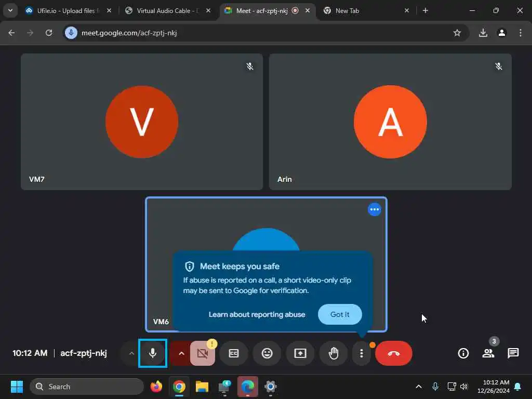
Task: Toggle closed captions
Action: point(234,353)
